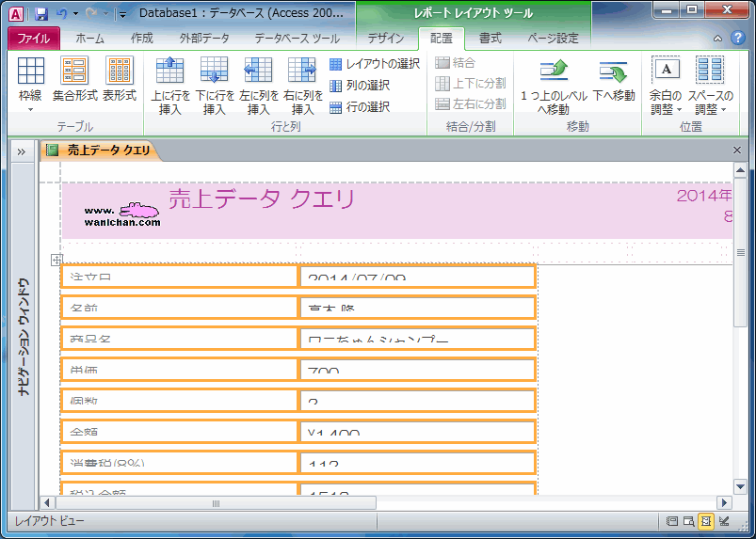Viewport: 756px width, 539px height.
Task: Click the 売上データ クエリ report title
Action: [262, 198]
